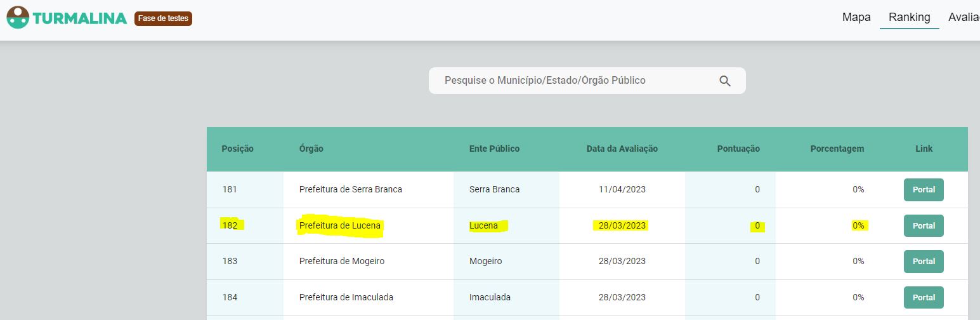This screenshot has width=980, height=320.
Task: Open Portal link for Serra Branca
Action: point(924,190)
